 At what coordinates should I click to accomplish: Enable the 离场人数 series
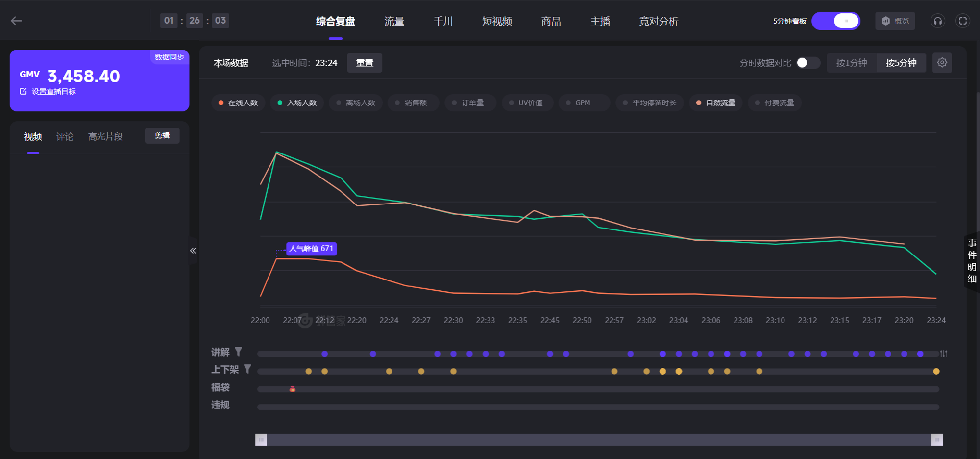point(356,103)
